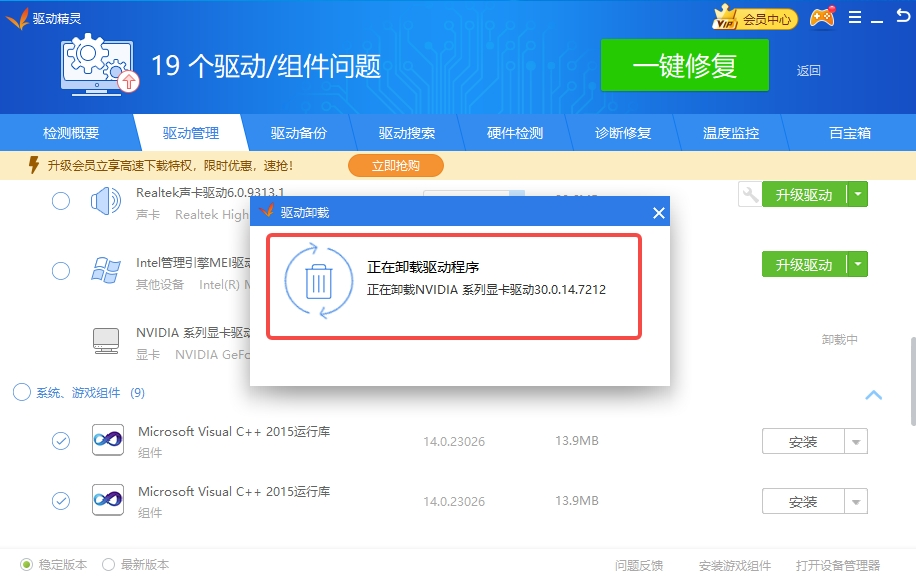Click the NVIDIA monitor device icon
The image size is (916, 580).
[106, 340]
